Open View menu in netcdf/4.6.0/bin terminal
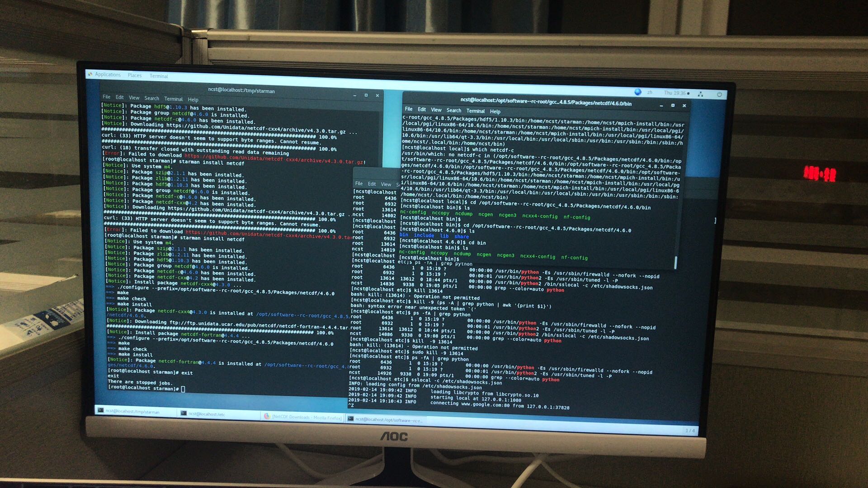The width and height of the screenshot is (868, 488). (x=436, y=110)
